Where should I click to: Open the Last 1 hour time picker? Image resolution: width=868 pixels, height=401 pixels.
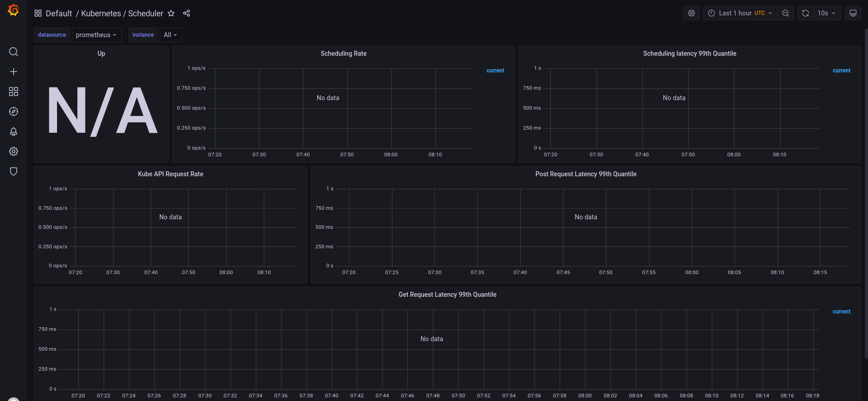(x=740, y=13)
